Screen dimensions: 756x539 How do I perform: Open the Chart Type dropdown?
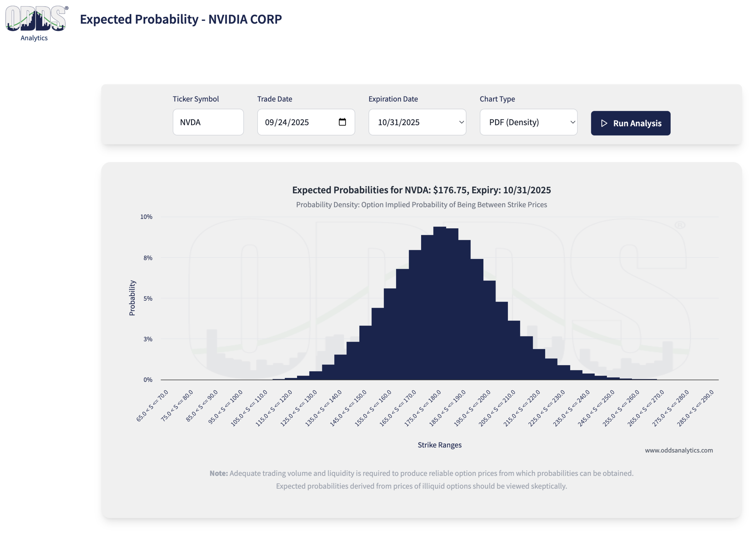[x=528, y=122]
